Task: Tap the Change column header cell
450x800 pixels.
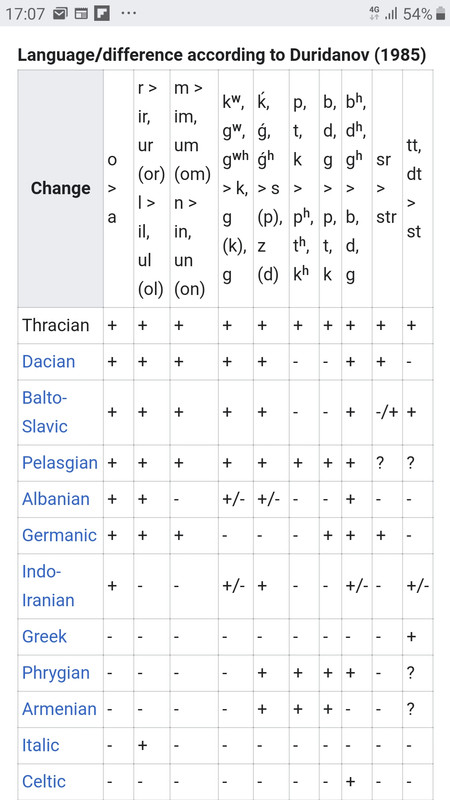Action: point(61,189)
